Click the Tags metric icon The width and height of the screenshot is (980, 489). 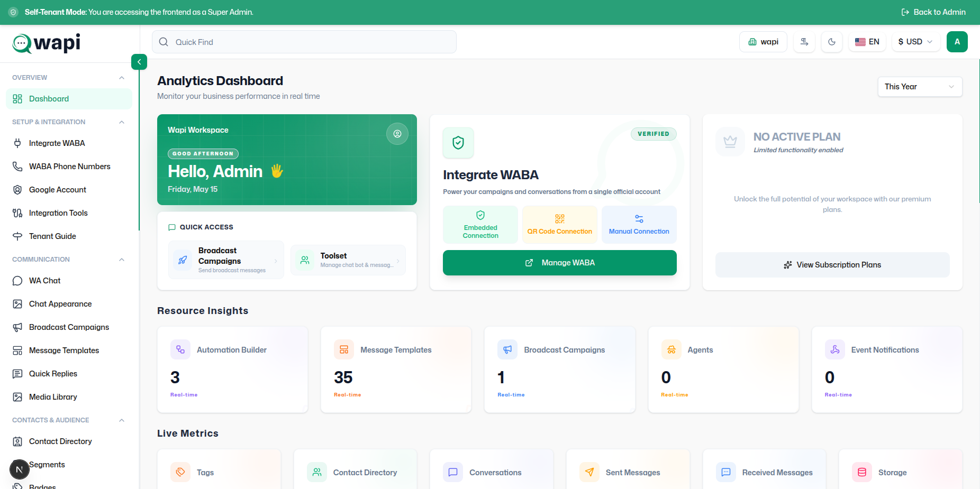click(180, 472)
